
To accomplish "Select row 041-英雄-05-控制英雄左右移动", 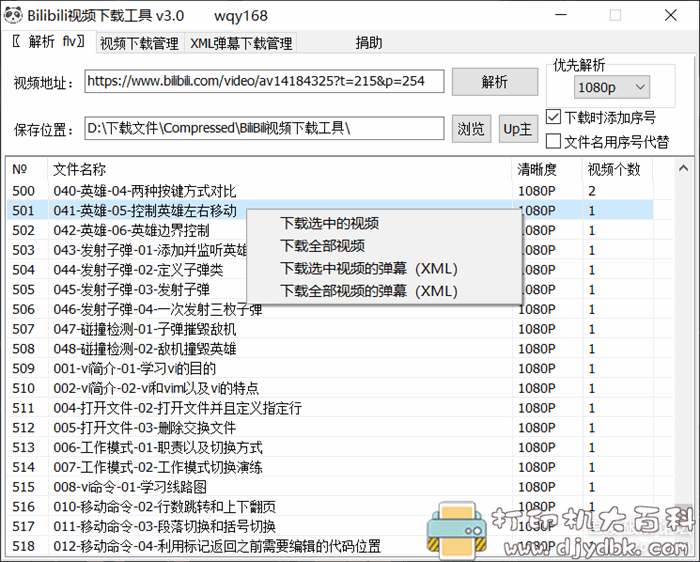I will 330,210.
